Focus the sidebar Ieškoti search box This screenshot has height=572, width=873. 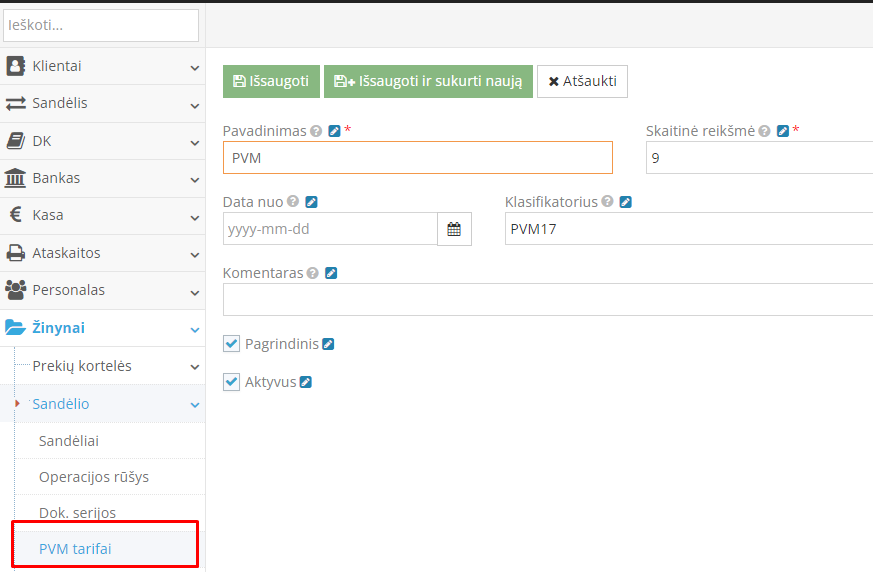pos(101,25)
